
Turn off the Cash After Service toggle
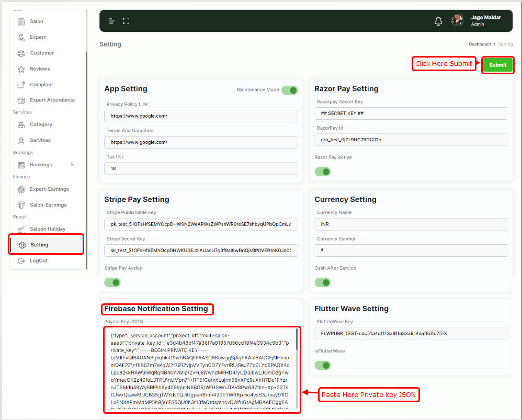(323, 282)
